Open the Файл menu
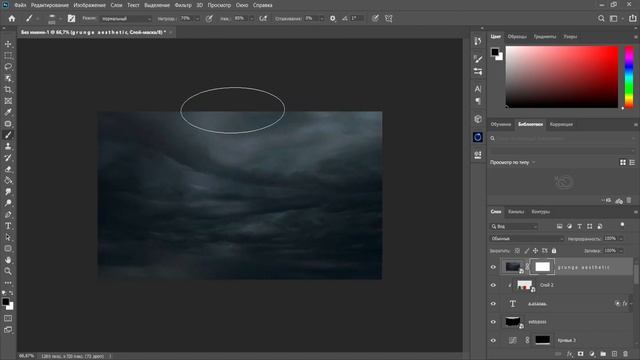 point(20,5)
